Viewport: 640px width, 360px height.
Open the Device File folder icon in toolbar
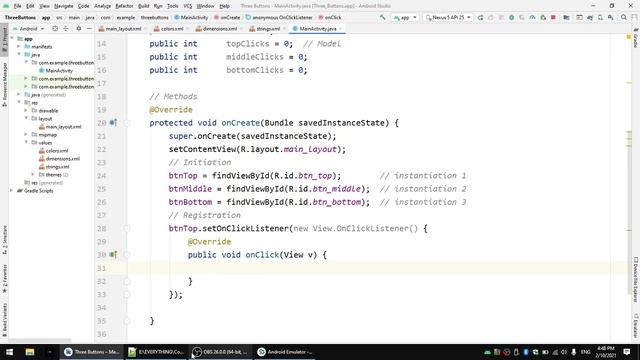[x=566, y=18]
